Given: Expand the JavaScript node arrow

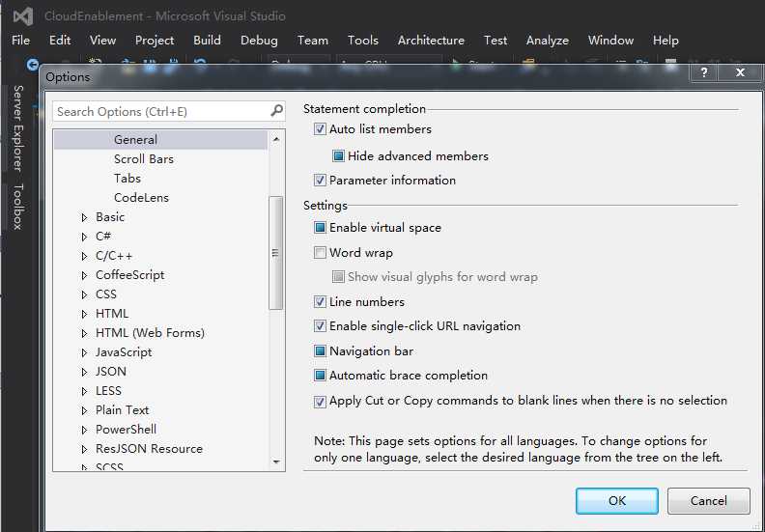Looking at the screenshot, I should 84,352.
